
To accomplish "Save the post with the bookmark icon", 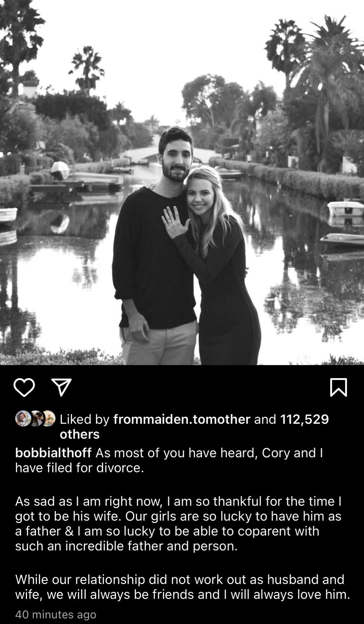I will pyautogui.click(x=339, y=387).
